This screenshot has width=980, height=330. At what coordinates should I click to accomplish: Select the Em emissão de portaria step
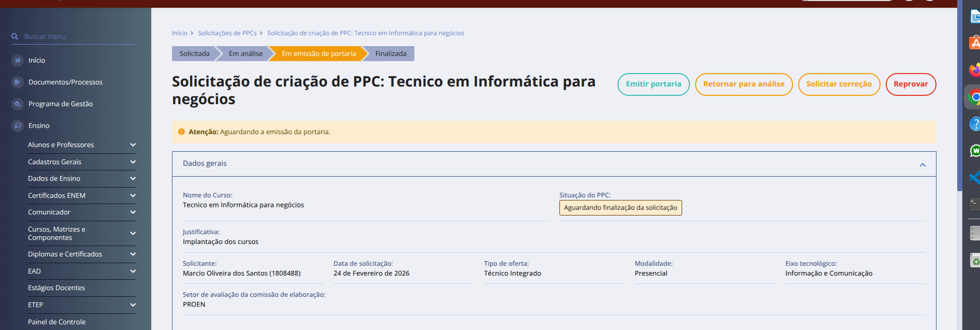click(319, 54)
